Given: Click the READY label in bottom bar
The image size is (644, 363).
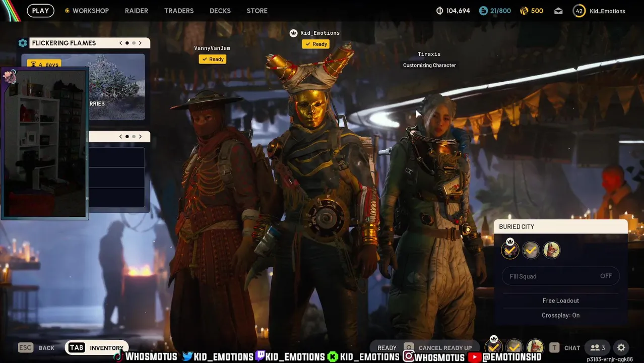Looking at the screenshot, I should (387, 348).
